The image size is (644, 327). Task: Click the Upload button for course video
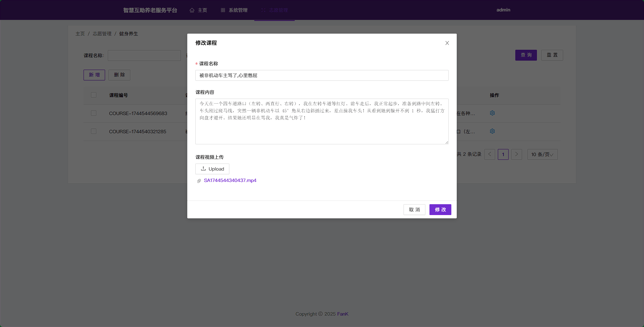click(x=212, y=169)
